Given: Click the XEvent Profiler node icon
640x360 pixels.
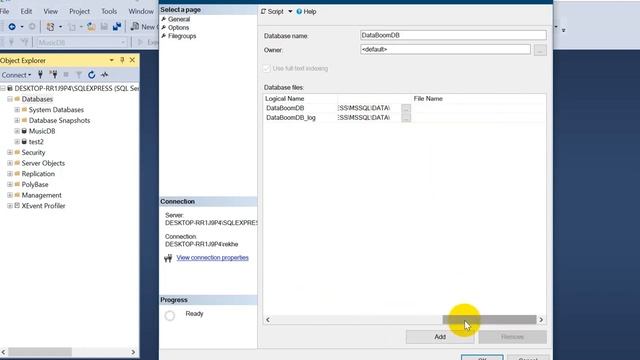Looking at the screenshot, I should [17, 206].
